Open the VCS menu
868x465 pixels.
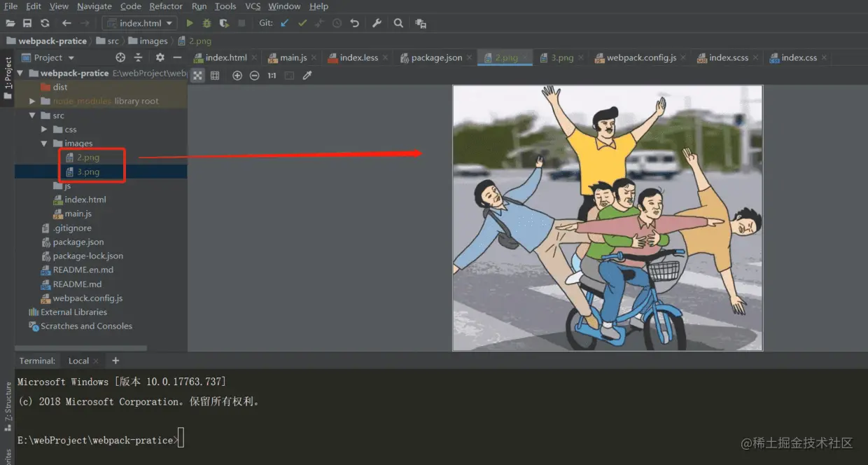pos(253,6)
